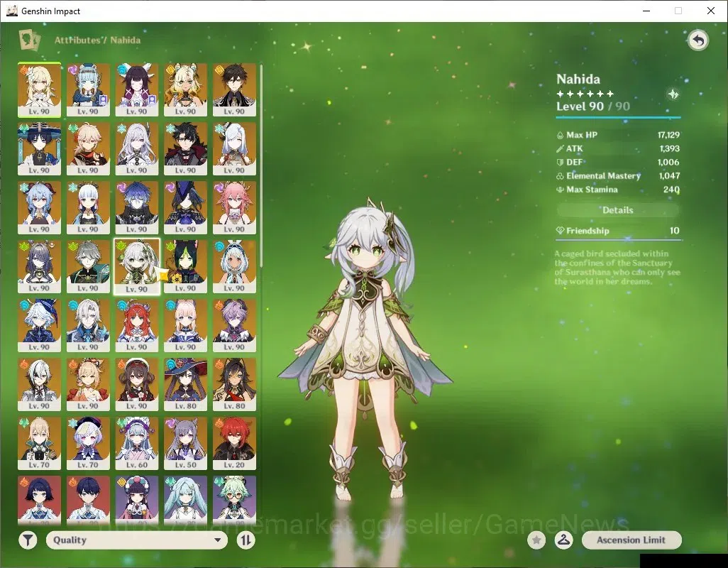
Task: Open Nahida's Friendship level row
Action: pyautogui.click(x=618, y=231)
